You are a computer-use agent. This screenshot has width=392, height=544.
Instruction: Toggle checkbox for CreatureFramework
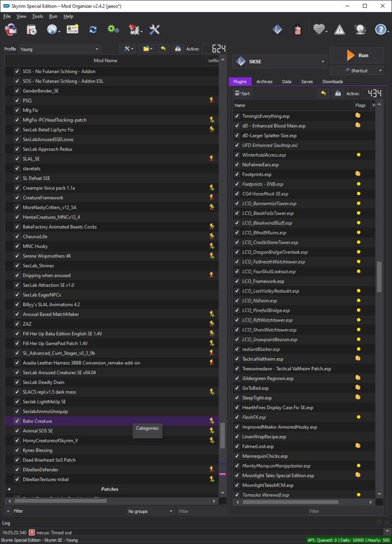(17, 197)
